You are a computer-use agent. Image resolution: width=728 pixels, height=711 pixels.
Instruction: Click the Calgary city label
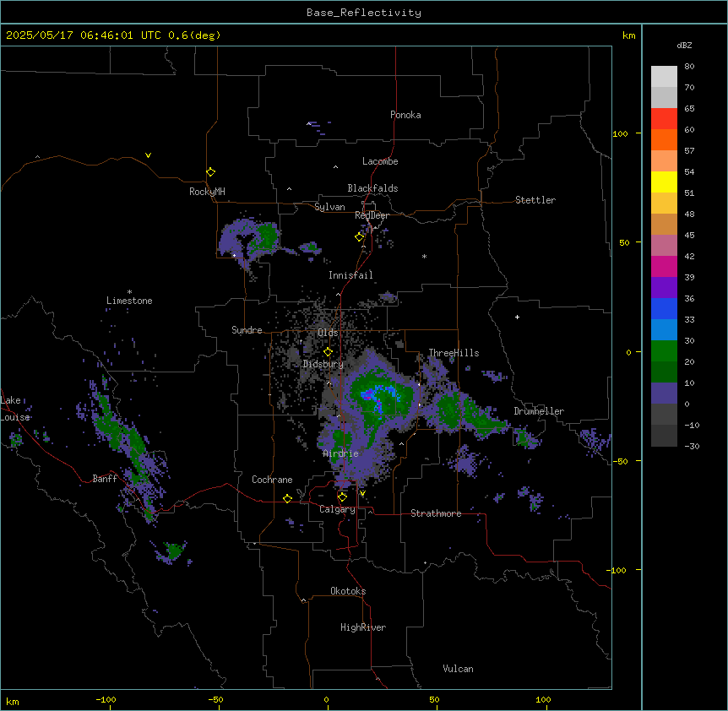[x=338, y=509]
